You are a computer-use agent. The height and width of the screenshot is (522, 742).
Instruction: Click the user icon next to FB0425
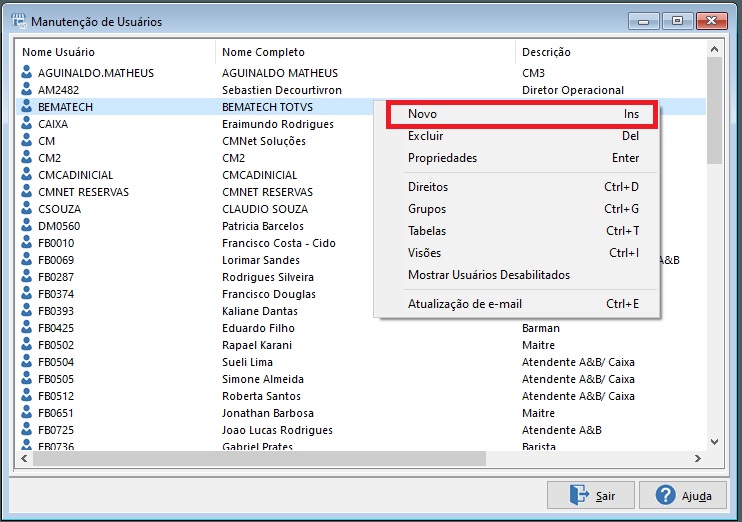click(x=27, y=328)
